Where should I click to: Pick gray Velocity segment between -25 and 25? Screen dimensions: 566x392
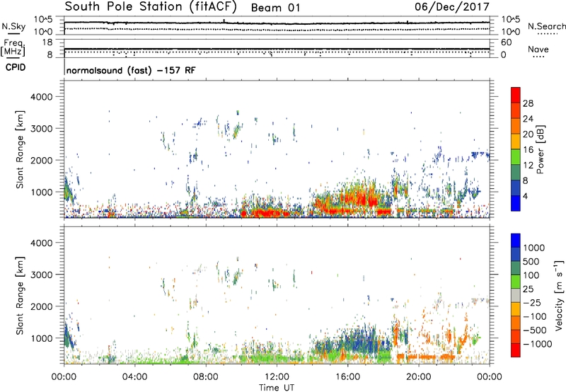[x=516, y=295]
